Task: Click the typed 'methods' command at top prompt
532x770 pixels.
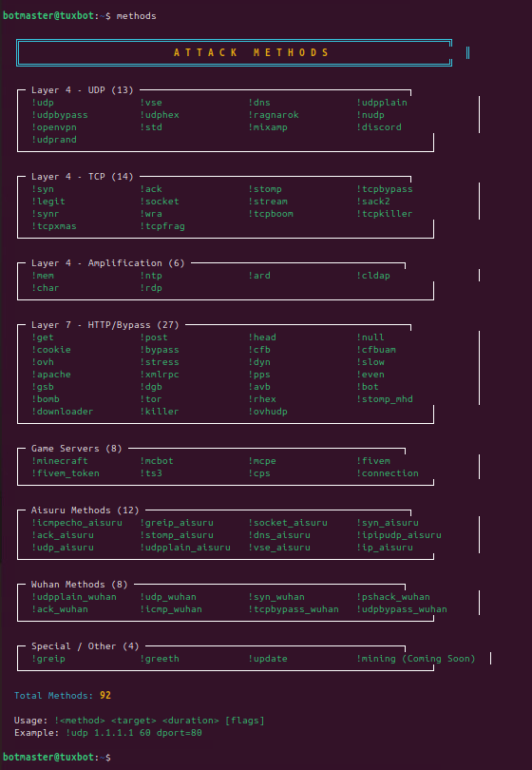Action: [137, 16]
